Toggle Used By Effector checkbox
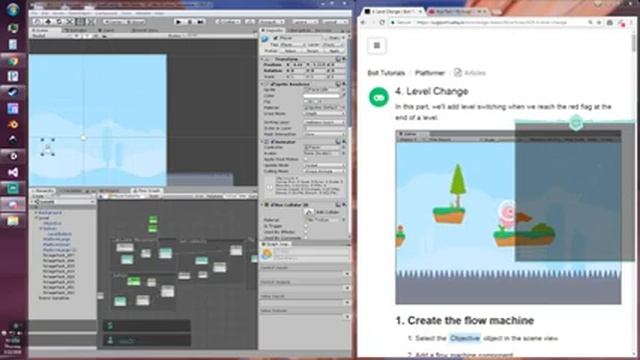640x360 pixels. coord(306,232)
